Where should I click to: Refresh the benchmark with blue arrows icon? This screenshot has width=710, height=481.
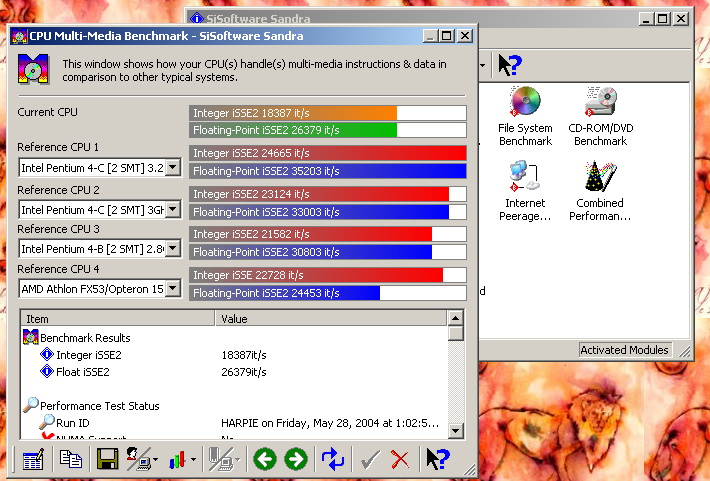pyautogui.click(x=333, y=459)
